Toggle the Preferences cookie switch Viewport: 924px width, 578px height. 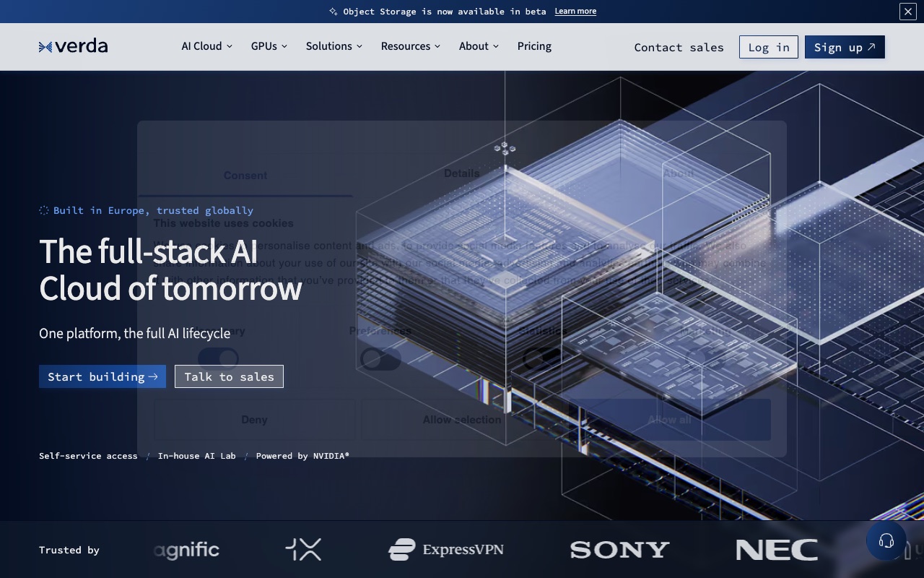click(380, 359)
